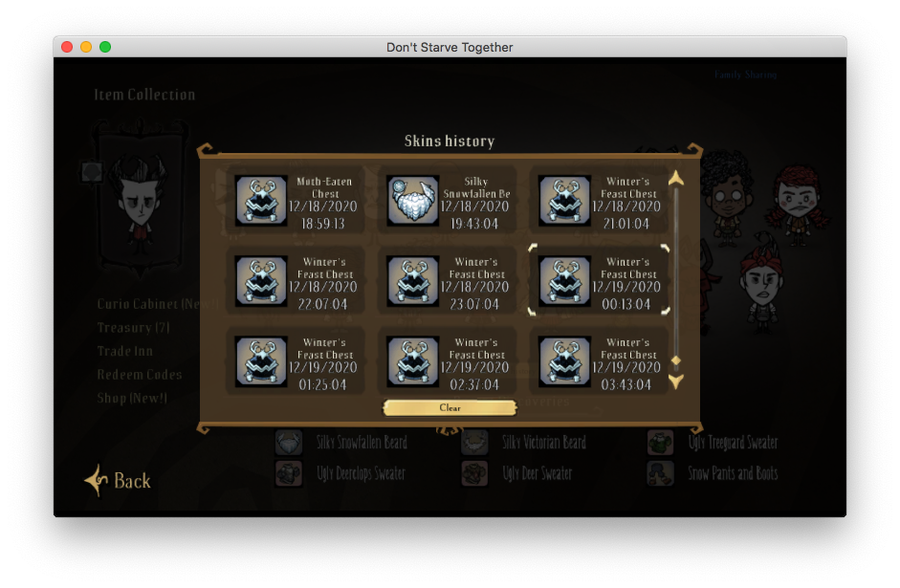Select Winter's Feast Chest icon at 03:43:04

(x=564, y=360)
